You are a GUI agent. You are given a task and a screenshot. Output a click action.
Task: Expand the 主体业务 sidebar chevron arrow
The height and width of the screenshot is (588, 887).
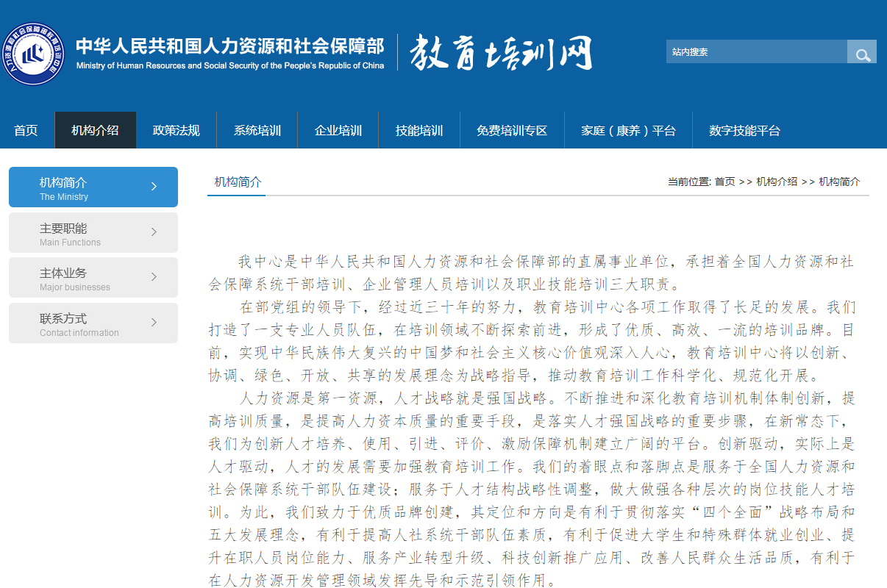(x=154, y=277)
